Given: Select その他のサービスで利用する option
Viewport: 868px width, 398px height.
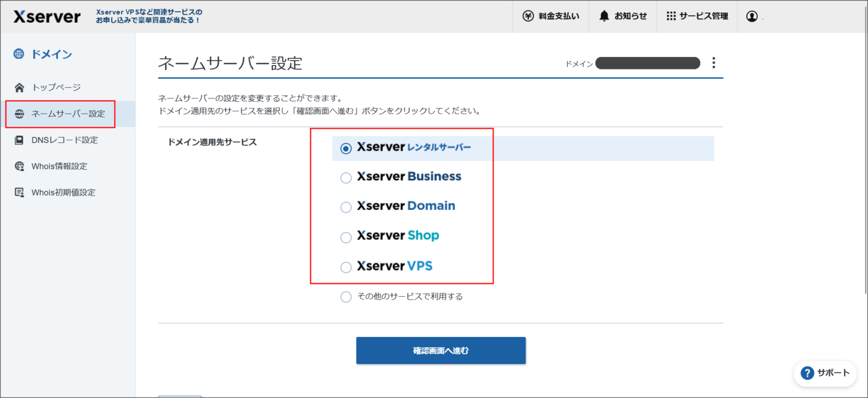Looking at the screenshot, I should 346,296.
